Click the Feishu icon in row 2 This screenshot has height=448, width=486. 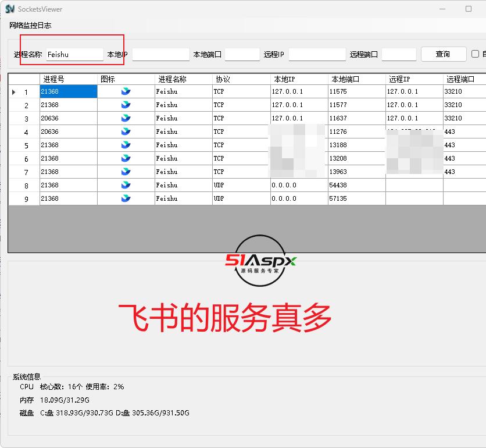126,105
